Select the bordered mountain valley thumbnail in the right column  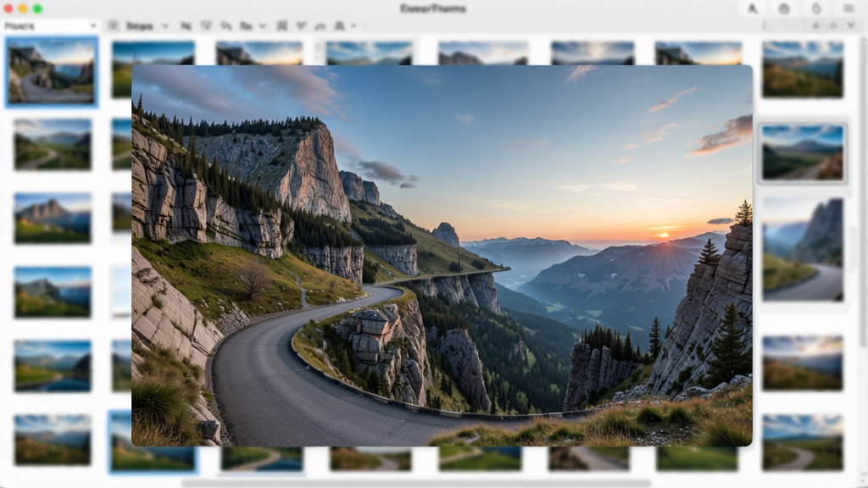point(803,152)
